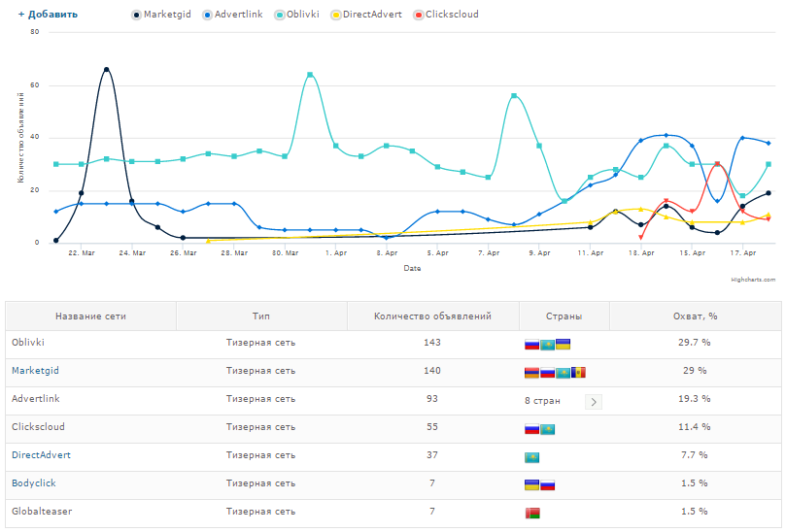786x532 pixels.
Task: Click the Oblivki peak point on 8 Apr
Action: tap(514, 96)
